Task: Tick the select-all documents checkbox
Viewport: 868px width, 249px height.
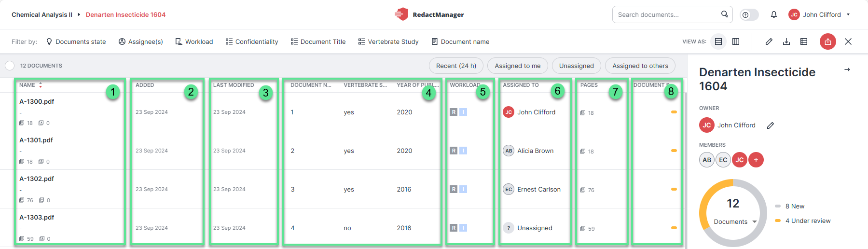Action: 10,66
